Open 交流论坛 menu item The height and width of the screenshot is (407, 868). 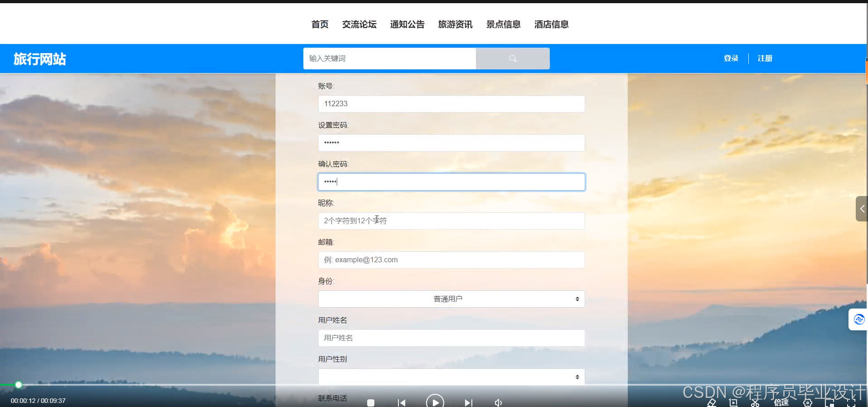tap(359, 25)
